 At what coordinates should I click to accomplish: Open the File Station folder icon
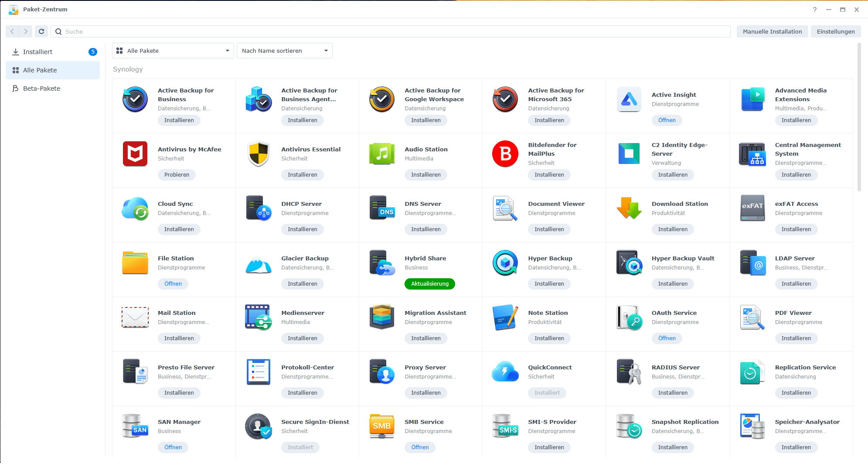click(135, 263)
